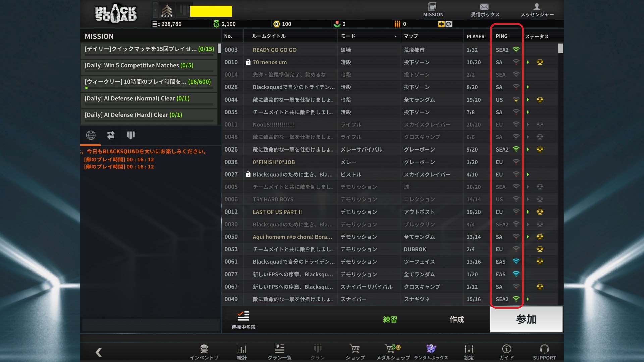Select room 0053 on DUBROK map
Screen dimensions: 644x362
(x=390, y=249)
